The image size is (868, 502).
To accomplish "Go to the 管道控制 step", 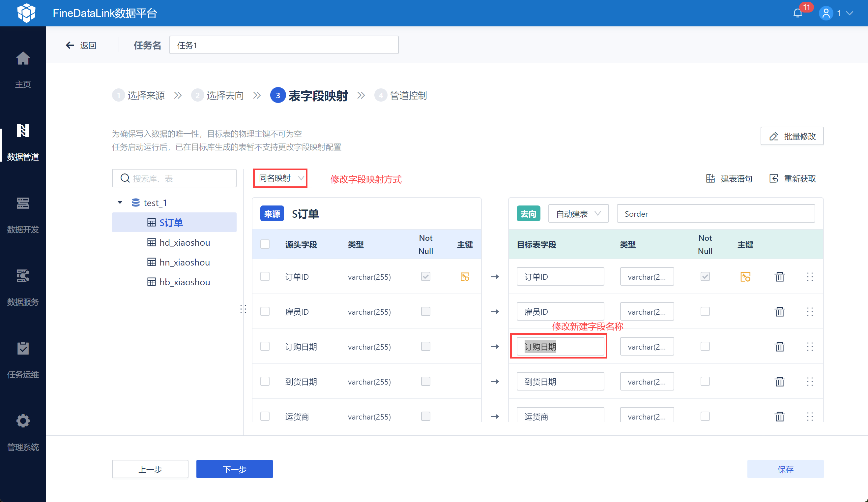I will pos(408,96).
